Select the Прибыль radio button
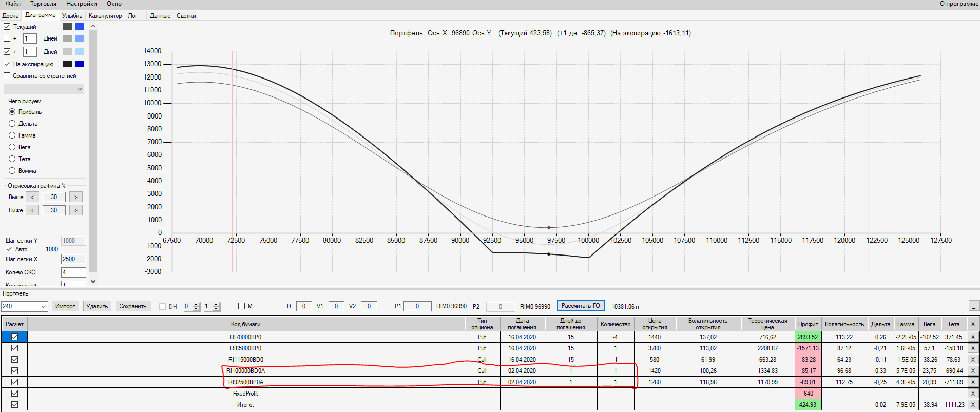 (12, 112)
